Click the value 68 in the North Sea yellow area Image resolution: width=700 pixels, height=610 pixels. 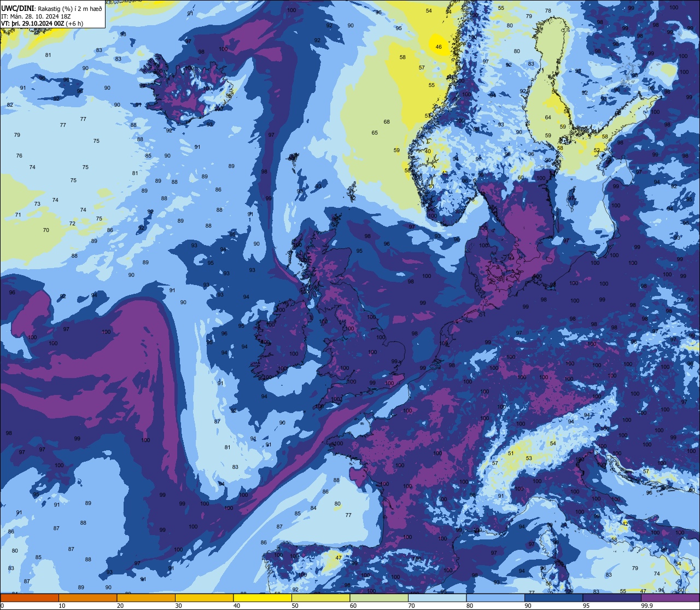click(x=387, y=122)
